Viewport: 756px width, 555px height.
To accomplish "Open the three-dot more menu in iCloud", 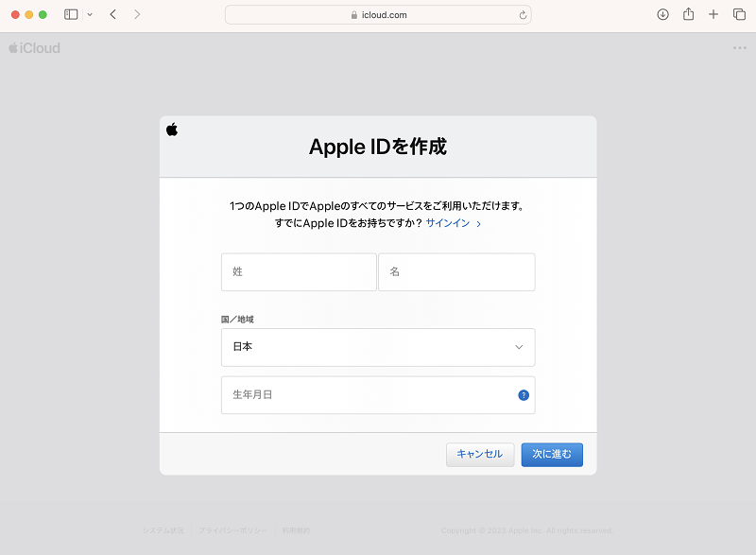I will (x=740, y=47).
